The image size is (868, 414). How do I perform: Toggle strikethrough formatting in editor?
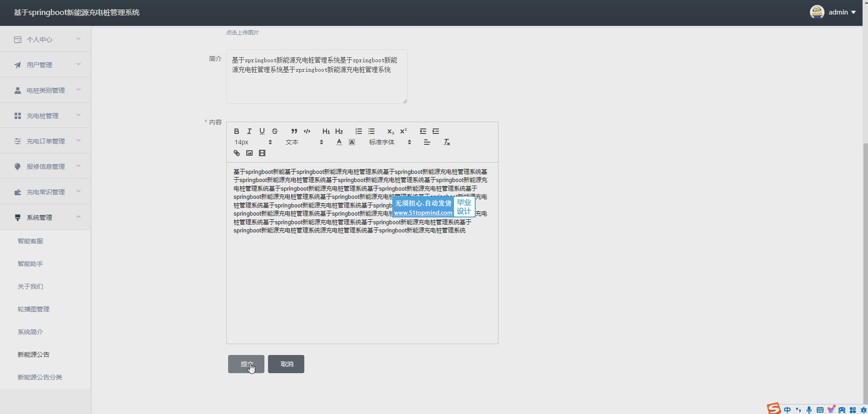pyautogui.click(x=274, y=131)
